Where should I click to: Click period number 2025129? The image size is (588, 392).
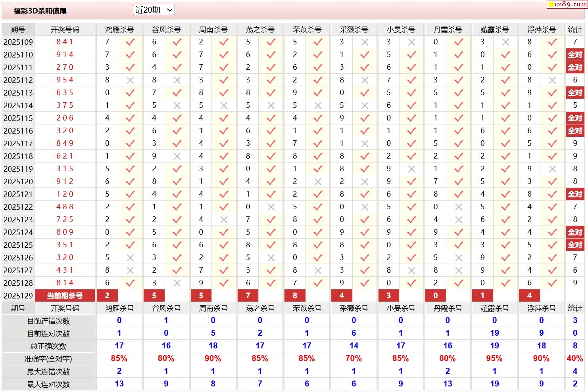(x=18, y=296)
